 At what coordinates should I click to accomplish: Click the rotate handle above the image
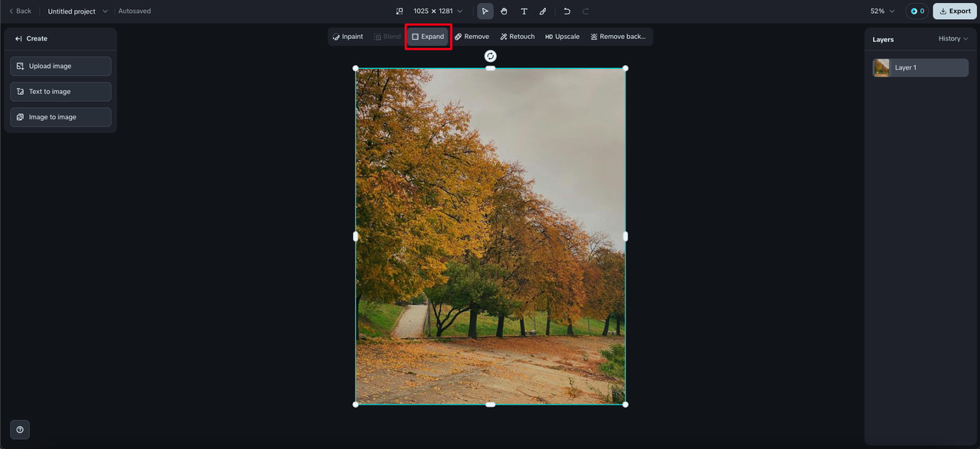491,56
